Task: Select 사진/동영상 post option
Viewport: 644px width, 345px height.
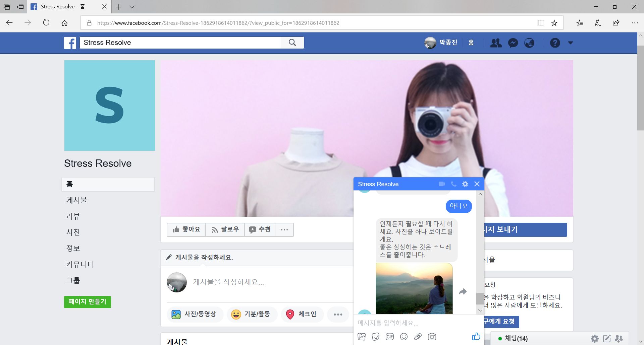Action: (195, 314)
